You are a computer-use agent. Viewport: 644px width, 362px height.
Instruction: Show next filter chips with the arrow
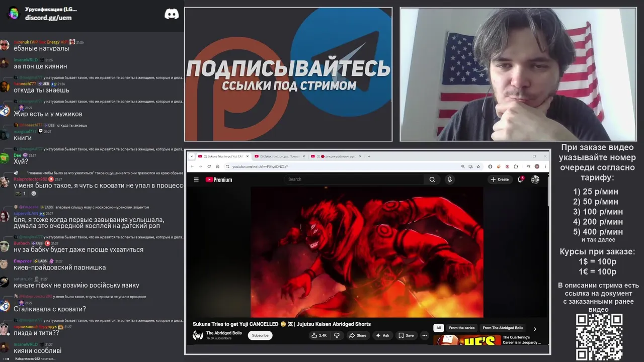[535, 329]
